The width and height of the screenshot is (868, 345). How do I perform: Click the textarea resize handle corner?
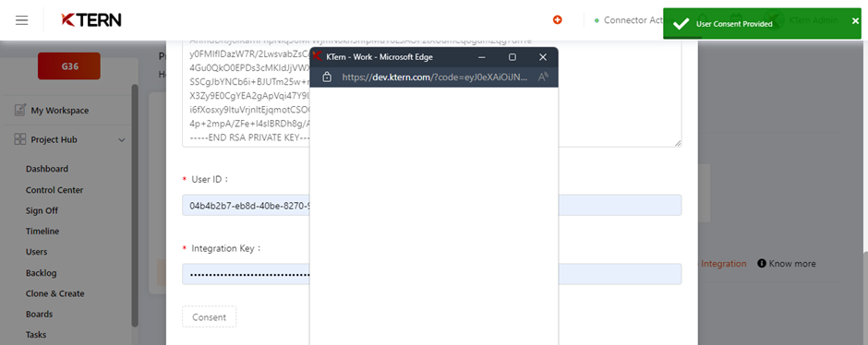(x=678, y=143)
